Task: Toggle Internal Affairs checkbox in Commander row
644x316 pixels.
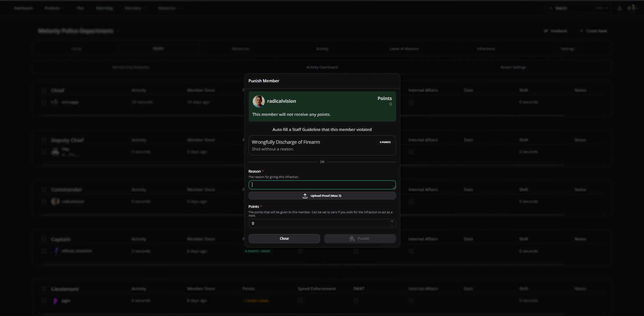Action: coord(411,201)
